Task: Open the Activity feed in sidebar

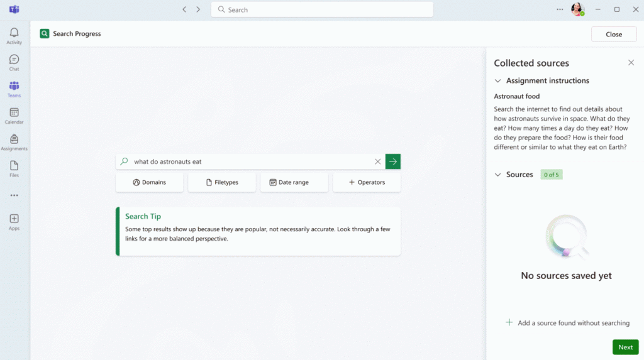Action: (x=14, y=36)
